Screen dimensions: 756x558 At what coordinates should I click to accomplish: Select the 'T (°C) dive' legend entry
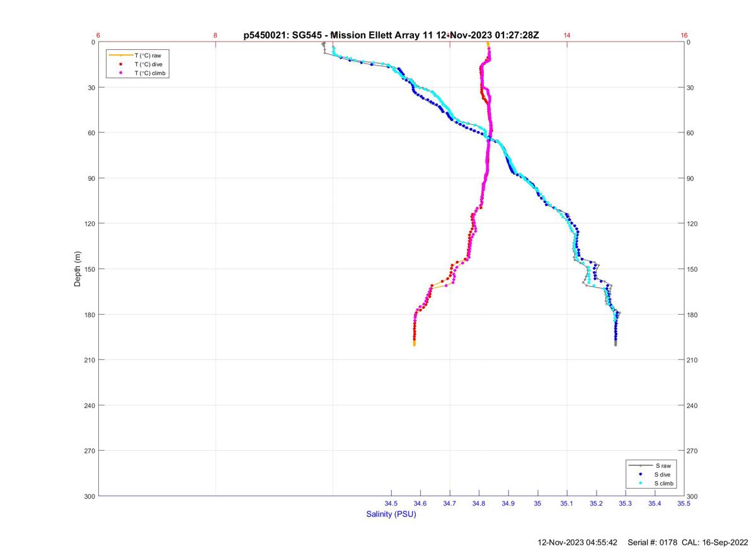149,64
